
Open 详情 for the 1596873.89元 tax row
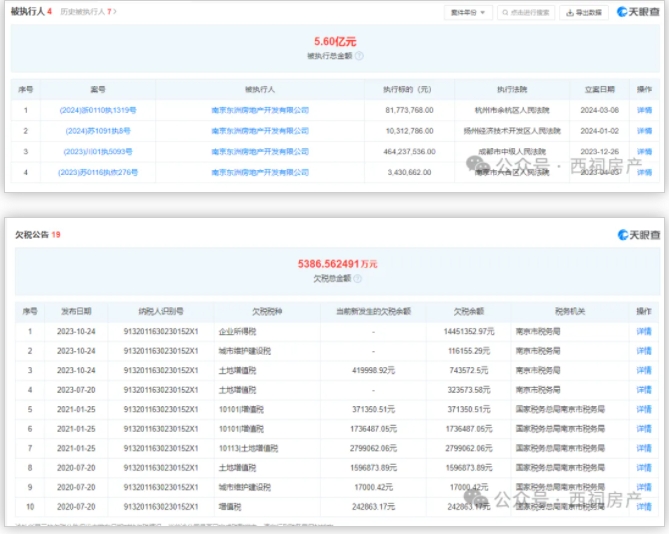click(644, 468)
